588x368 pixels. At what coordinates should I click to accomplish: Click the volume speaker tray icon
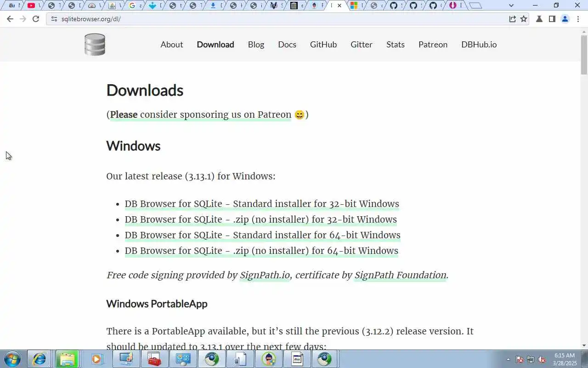point(542,360)
